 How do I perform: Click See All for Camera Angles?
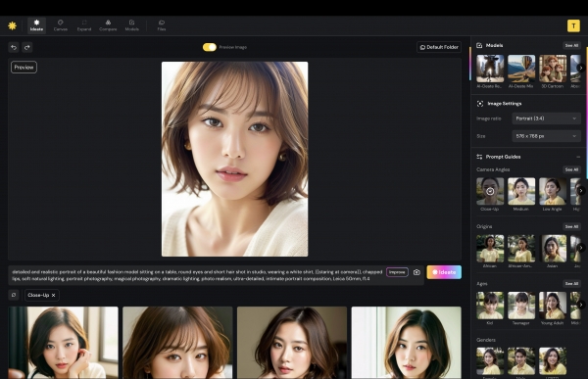571,169
